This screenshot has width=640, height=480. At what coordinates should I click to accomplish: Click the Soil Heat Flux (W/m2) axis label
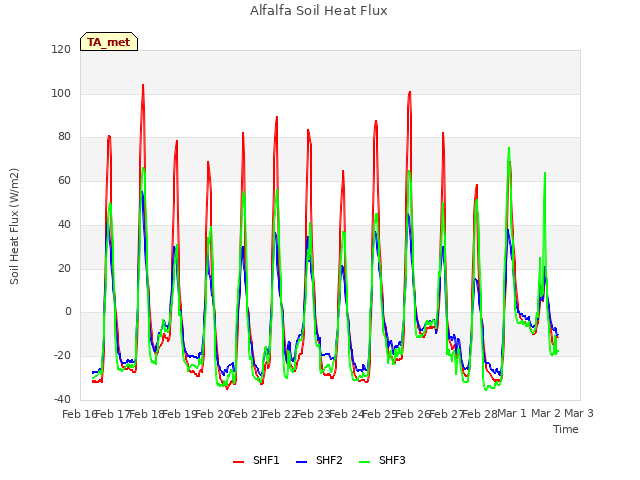[x=14, y=226]
